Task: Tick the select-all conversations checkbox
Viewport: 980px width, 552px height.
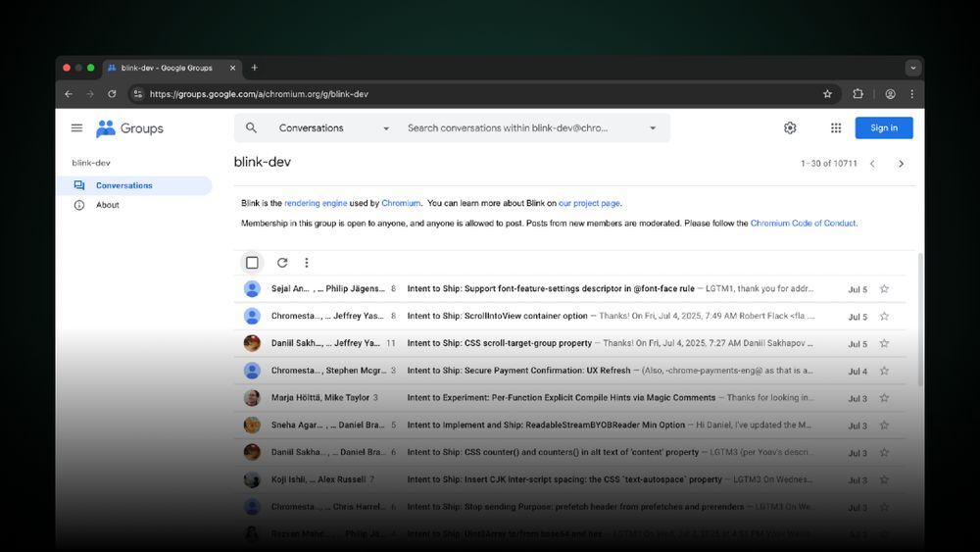Action: (252, 263)
